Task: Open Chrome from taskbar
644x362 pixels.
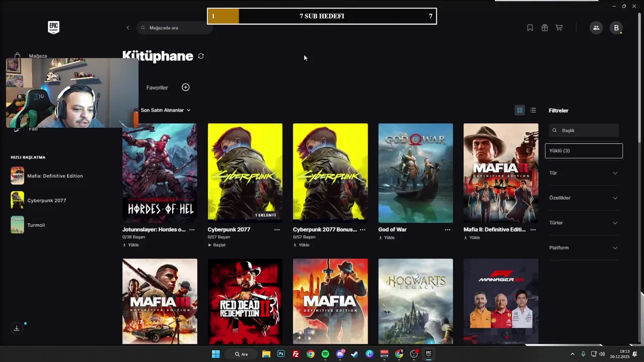Action: point(310,354)
